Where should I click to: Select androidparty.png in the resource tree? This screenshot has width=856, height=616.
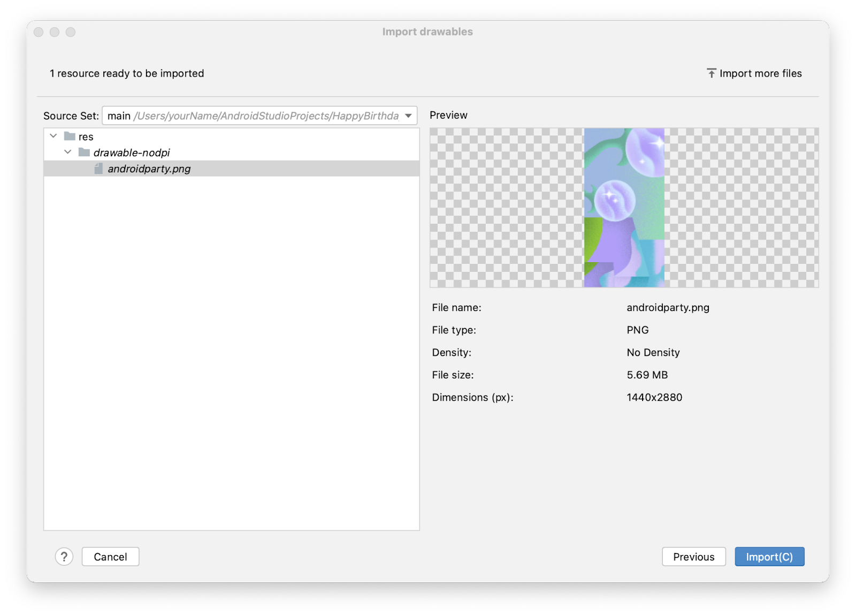pos(149,169)
